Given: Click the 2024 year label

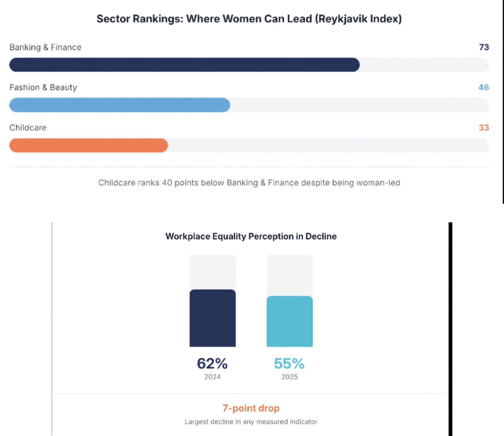Looking at the screenshot, I should [x=213, y=377].
